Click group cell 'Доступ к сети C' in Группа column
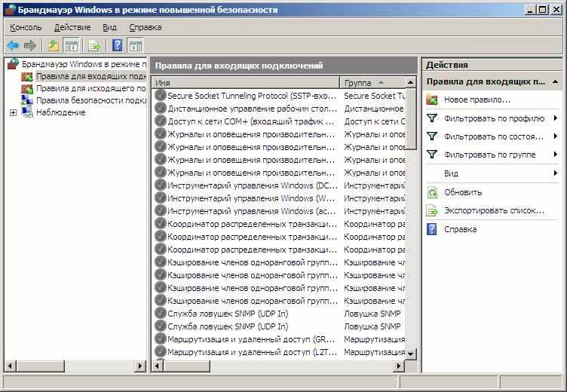 374,121
